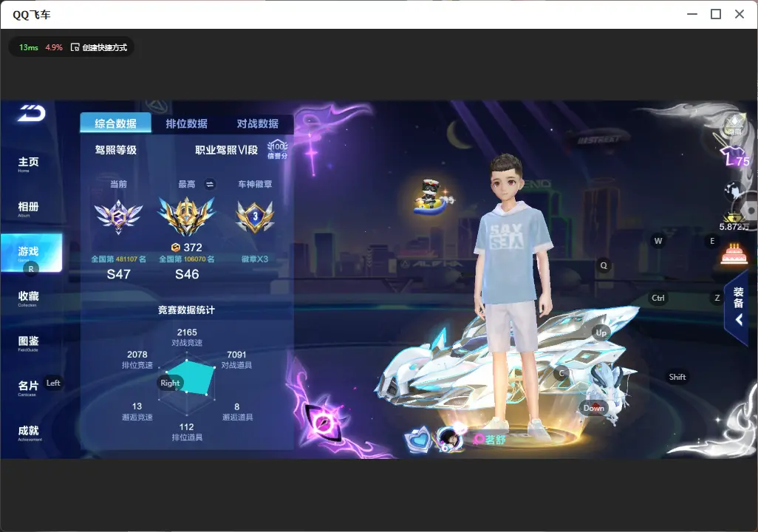
Task: Click the constellation cat icon
Action: tap(734, 191)
